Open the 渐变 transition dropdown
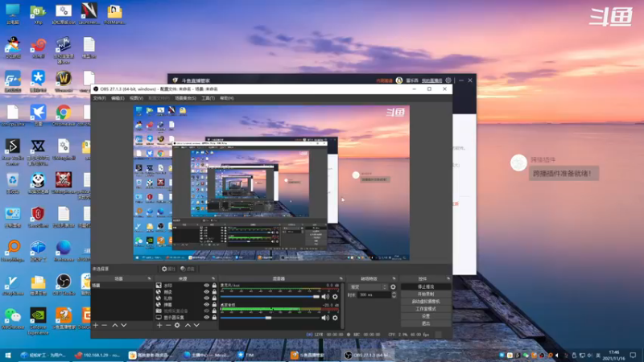The width and height of the screenshot is (644, 362). [368, 287]
